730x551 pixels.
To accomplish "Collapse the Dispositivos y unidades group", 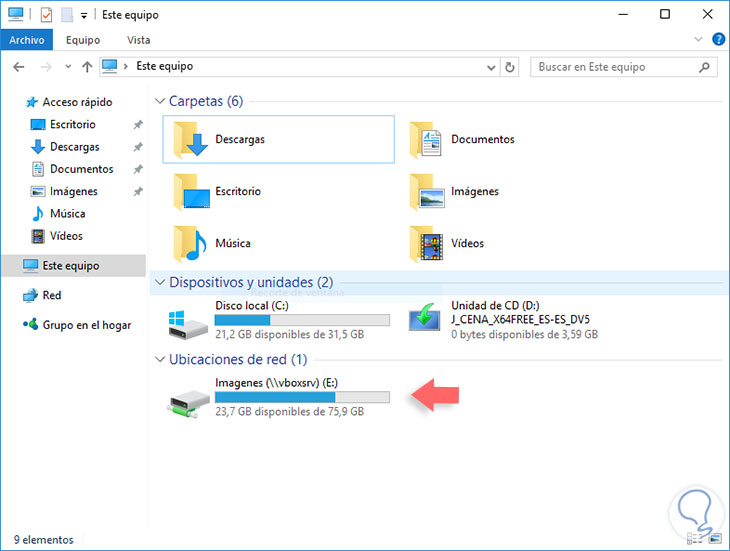I will [160, 282].
